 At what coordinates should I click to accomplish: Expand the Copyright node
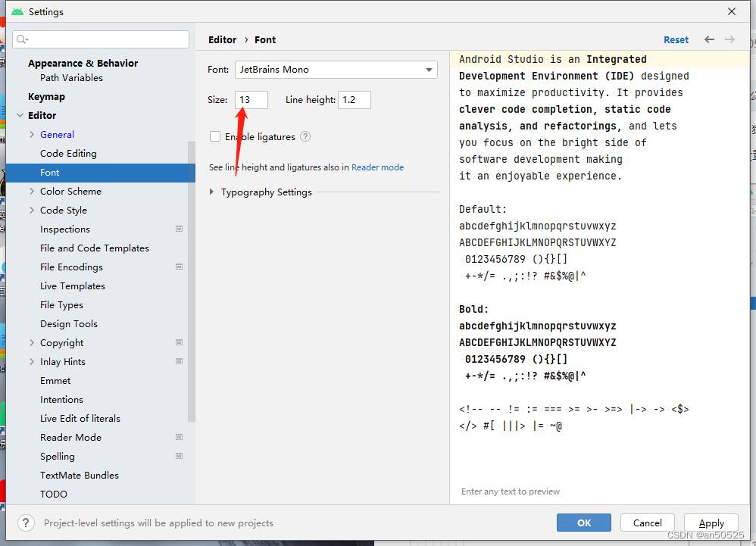click(32, 342)
